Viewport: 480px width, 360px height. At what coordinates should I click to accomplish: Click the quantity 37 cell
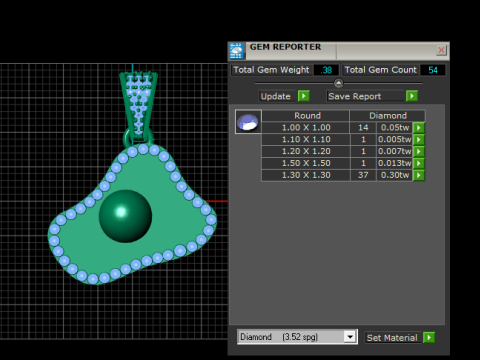pos(363,175)
